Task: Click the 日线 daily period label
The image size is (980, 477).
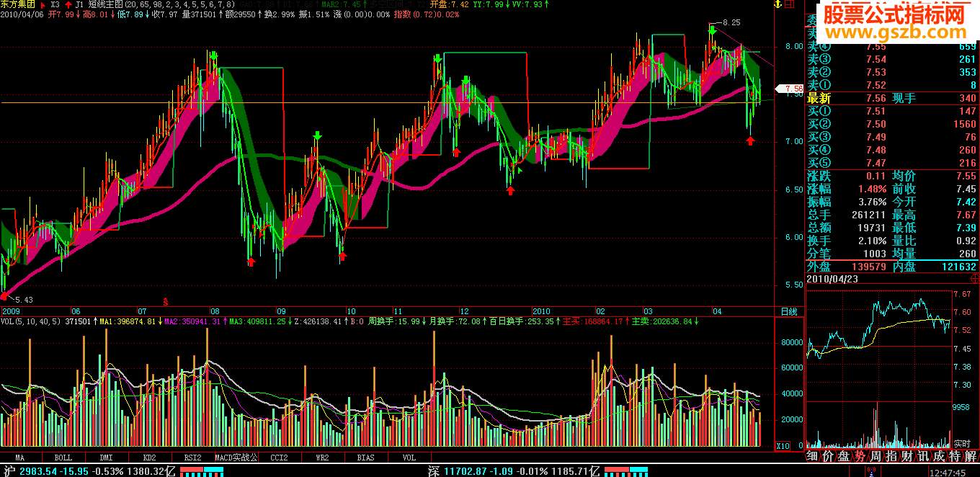Action: (x=790, y=311)
